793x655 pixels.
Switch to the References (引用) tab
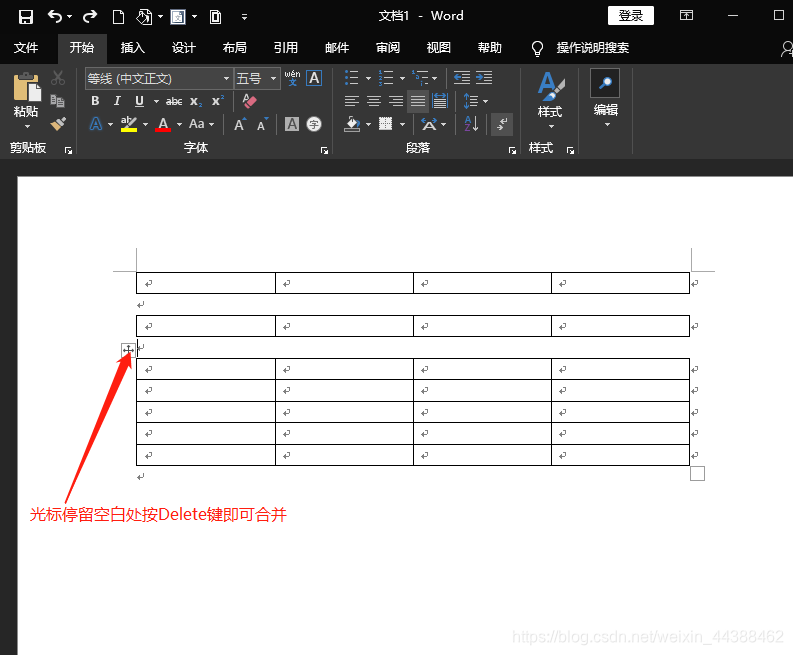coord(286,48)
